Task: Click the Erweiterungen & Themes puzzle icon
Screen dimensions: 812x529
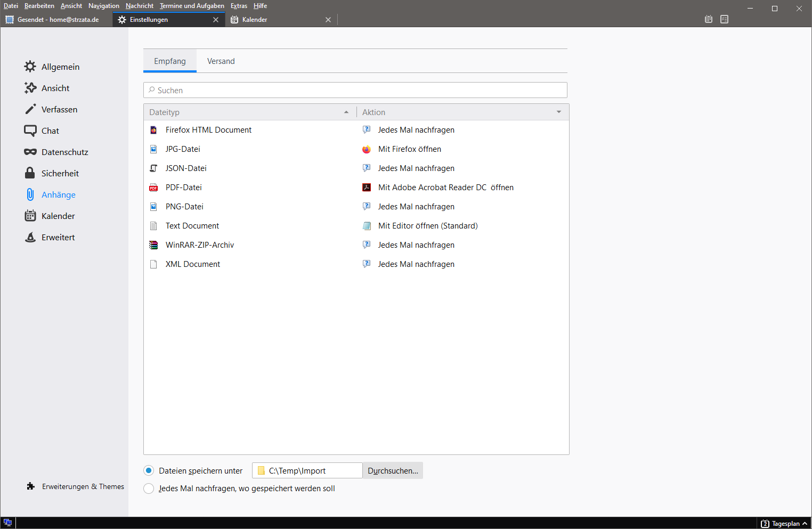Action: click(x=31, y=486)
